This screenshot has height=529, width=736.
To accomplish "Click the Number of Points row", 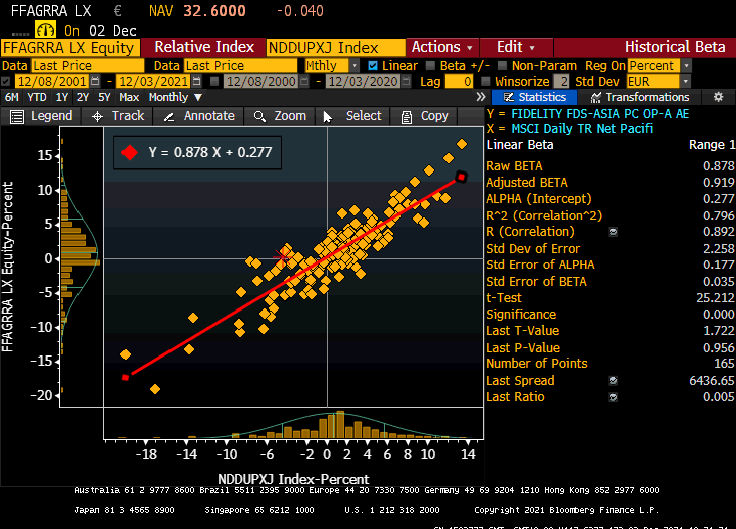I will (610, 364).
